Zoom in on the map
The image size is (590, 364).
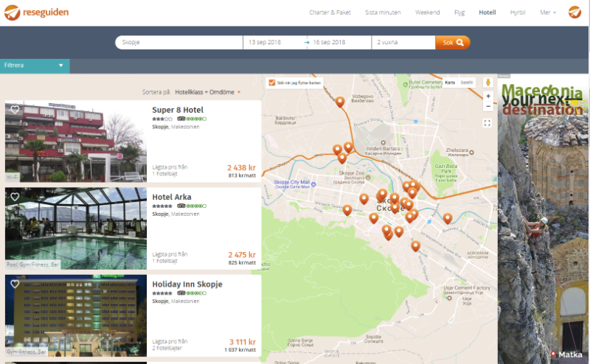pyautogui.click(x=487, y=97)
